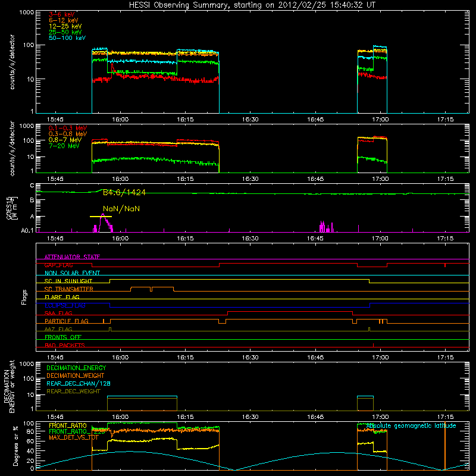Select the GAP_FLAG label
476x476 pixels.
(x=58, y=265)
